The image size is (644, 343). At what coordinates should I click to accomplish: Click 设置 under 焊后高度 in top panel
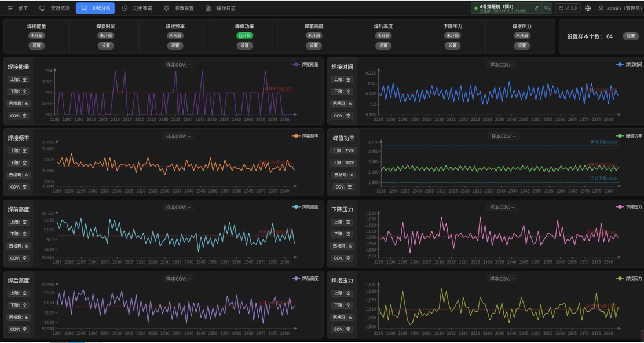383,46
